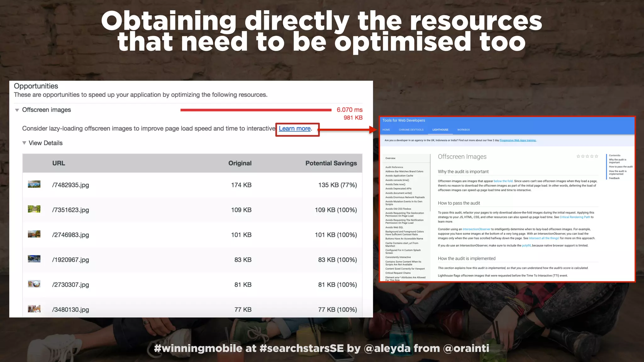Open Critical Request Chains audit
Image resolution: width=644 pixels, height=362 pixels.
[398, 273]
